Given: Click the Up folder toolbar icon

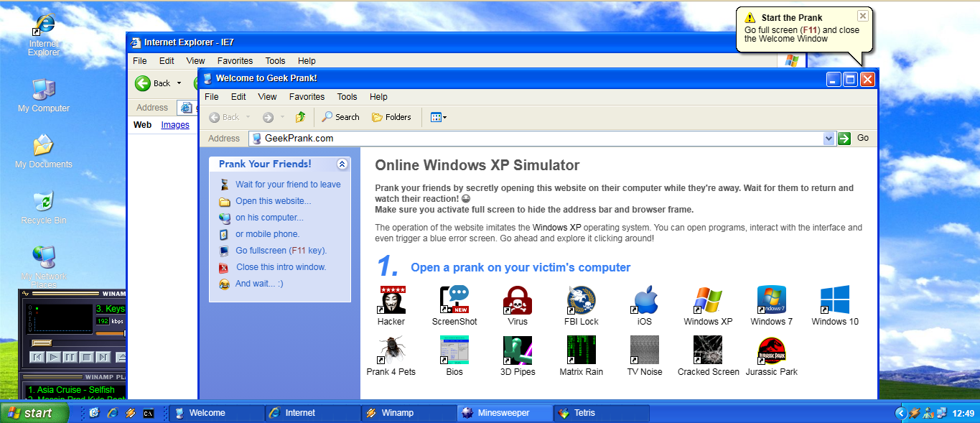Looking at the screenshot, I should (x=301, y=117).
